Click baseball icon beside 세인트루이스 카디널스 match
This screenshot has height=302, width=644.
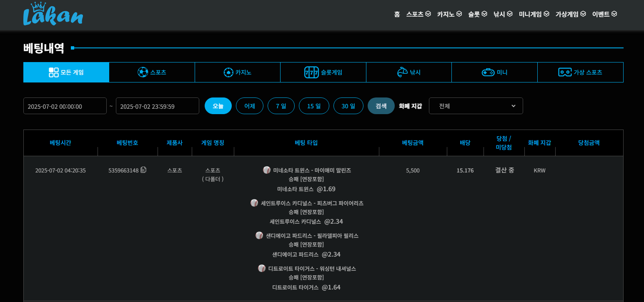(254, 203)
